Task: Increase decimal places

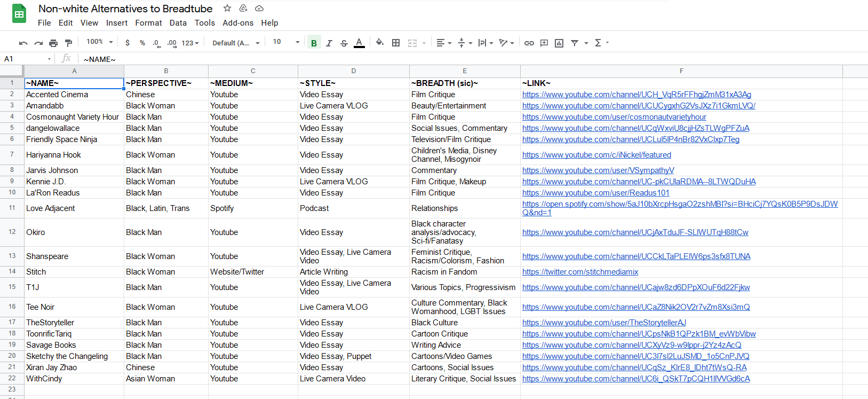Action: tap(172, 43)
